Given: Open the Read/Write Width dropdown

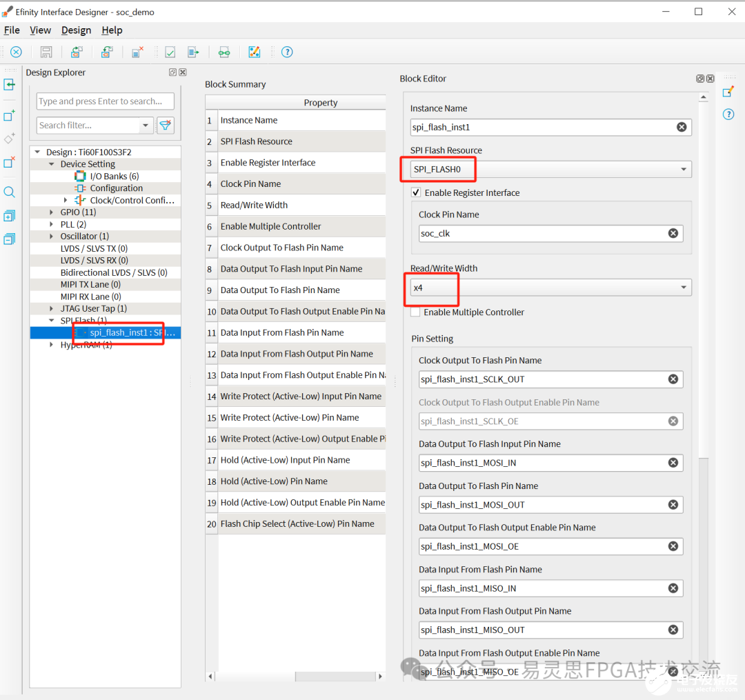Looking at the screenshot, I should click(x=684, y=288).
